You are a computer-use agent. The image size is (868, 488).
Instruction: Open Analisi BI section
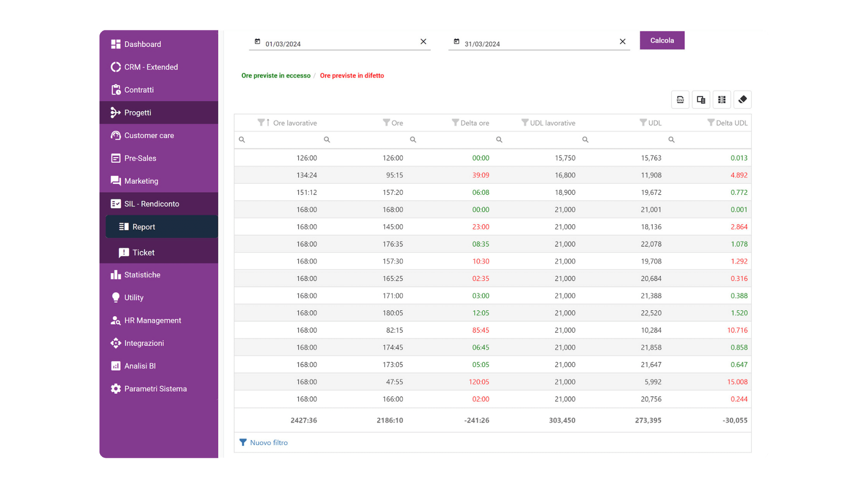coord(159,366)
